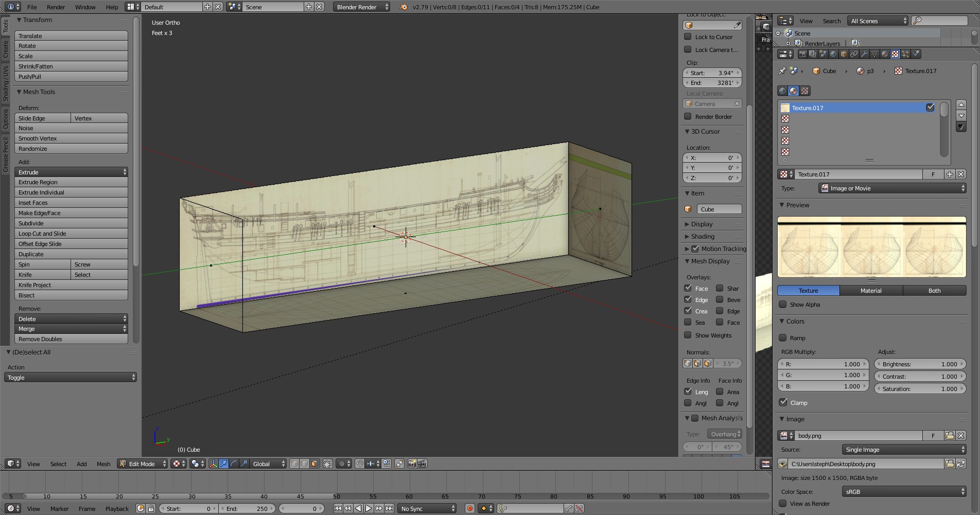Open the No Sync dropdown in the timeline

tap(428, 508)
